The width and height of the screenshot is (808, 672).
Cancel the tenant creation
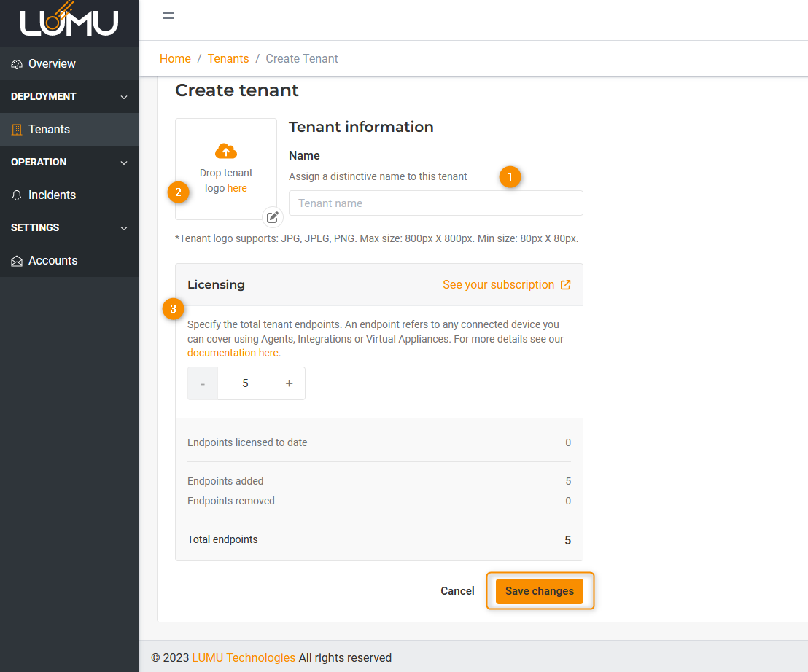(x=457, y=591)
